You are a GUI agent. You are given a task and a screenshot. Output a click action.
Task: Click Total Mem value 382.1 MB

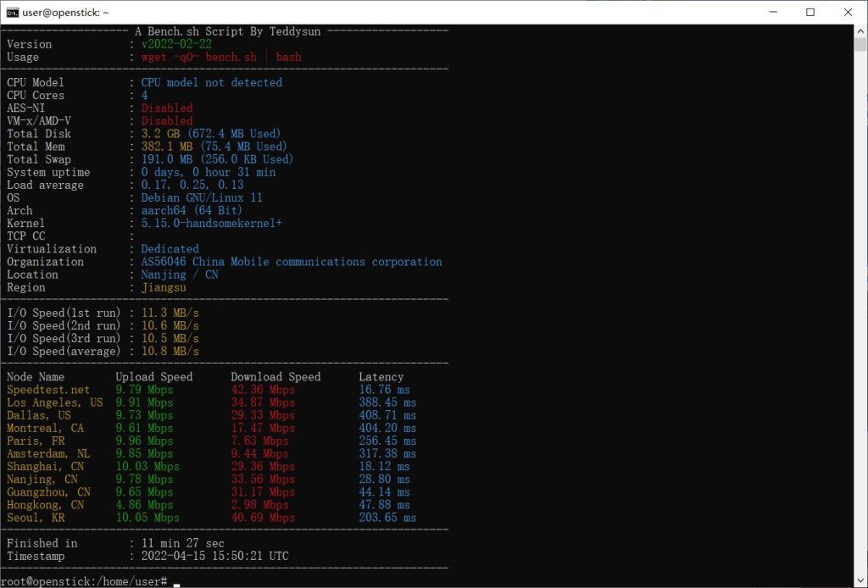(x=167, y=146)
